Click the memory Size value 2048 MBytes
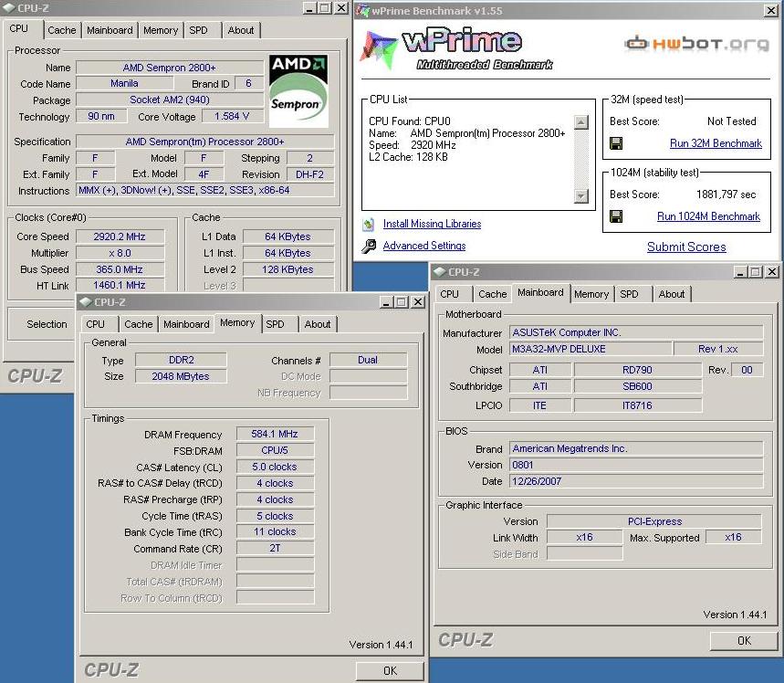 point(181,376)
